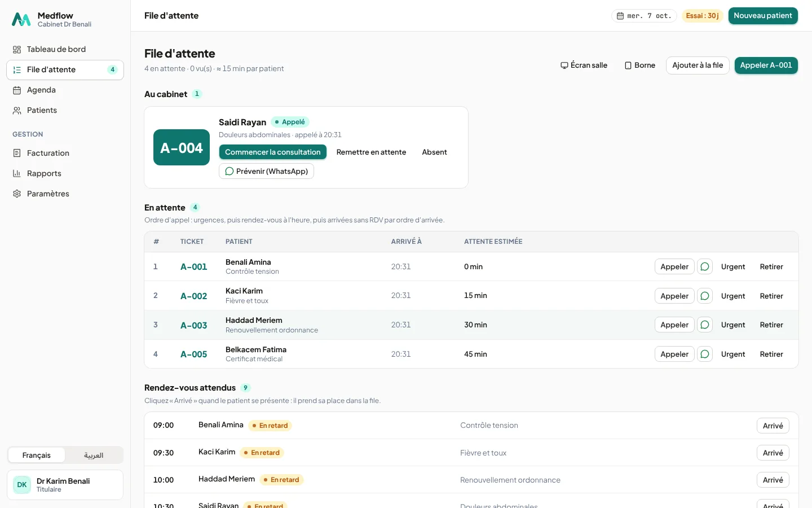Click the ATTENTE ESTIMÉE column header
This screenshot has width=812, height=508.
(493, 242)
